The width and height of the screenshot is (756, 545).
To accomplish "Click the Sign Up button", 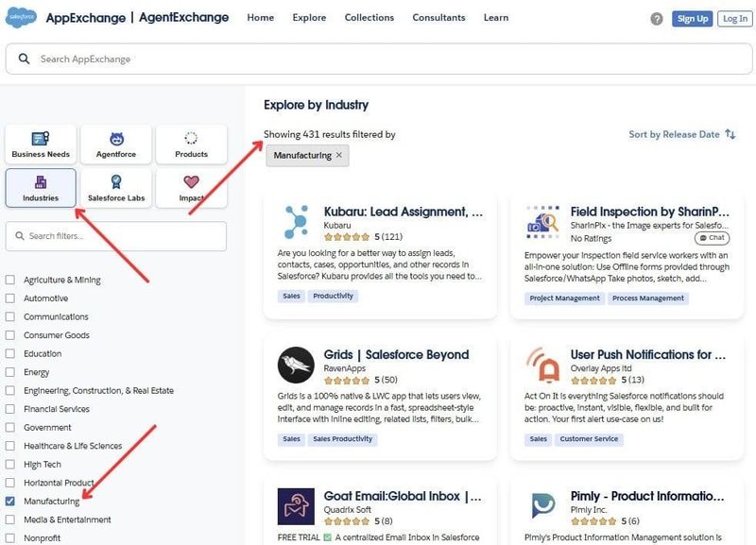I will click(693, 19).
